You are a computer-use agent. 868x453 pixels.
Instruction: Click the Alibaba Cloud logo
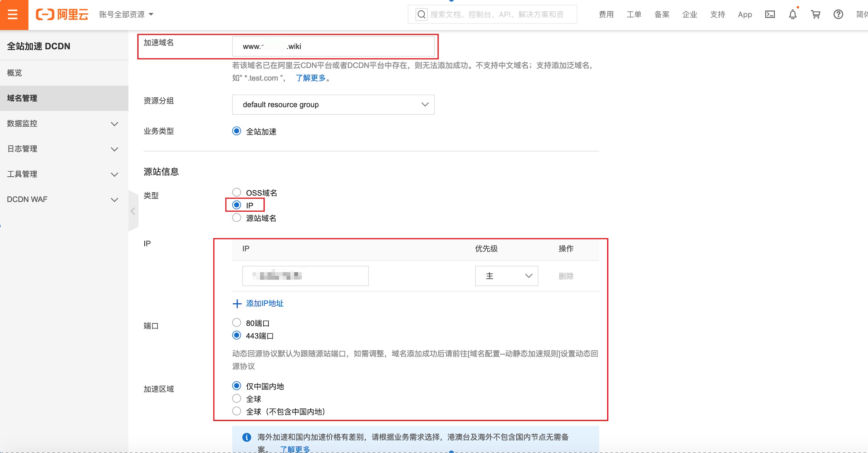pyautogui.click(x=62, y=15)
